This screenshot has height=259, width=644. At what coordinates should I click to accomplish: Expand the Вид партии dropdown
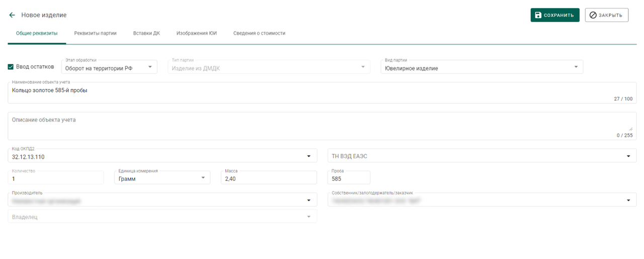482,67
